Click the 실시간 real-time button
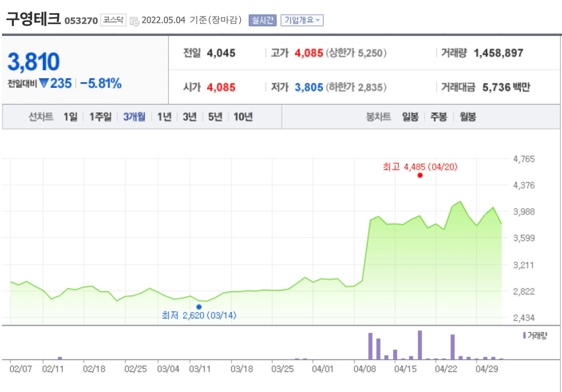Image resolution: width=562 pixels, height=392 pixels. coord(263,20)
